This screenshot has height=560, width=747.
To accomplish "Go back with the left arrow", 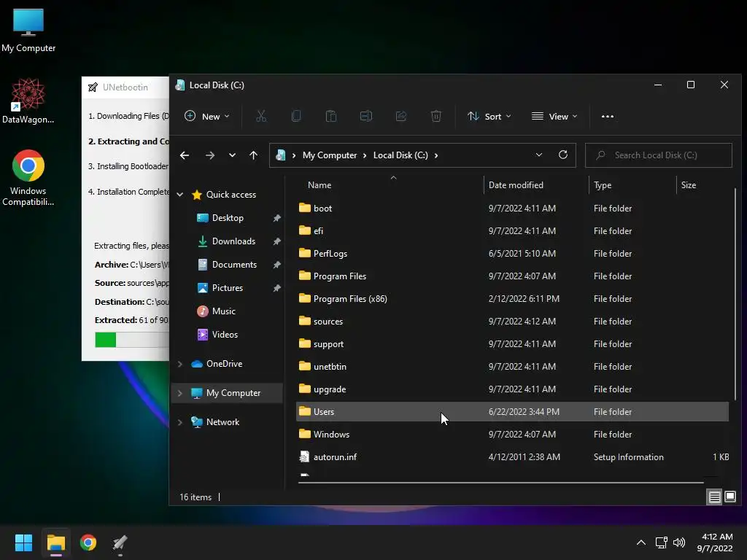I will 185,155.
